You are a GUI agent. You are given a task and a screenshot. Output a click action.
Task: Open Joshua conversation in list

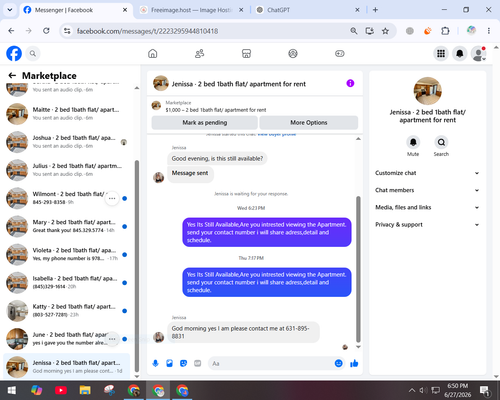point(67,142)
